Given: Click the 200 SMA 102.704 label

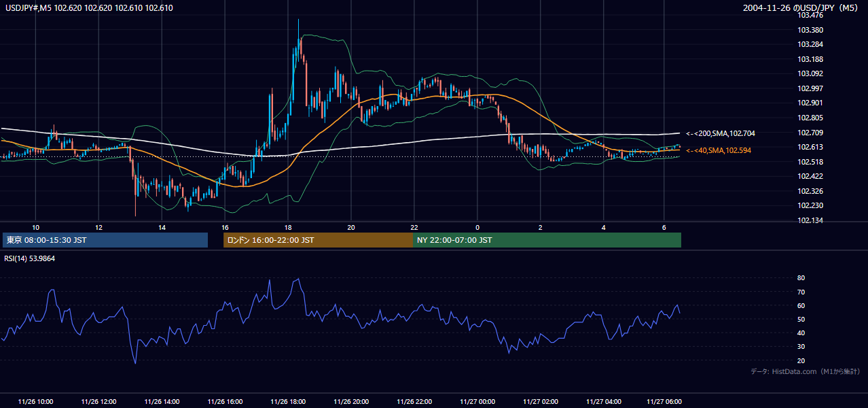Looking at the screenshot, I should point(720,134).
